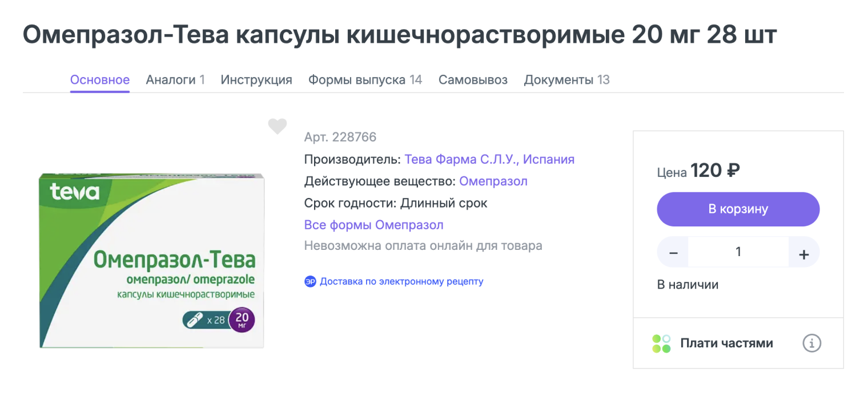Click the ЭР electronic prescription delivery icon
The image size is (868, 405).
[x=310, y=281]
